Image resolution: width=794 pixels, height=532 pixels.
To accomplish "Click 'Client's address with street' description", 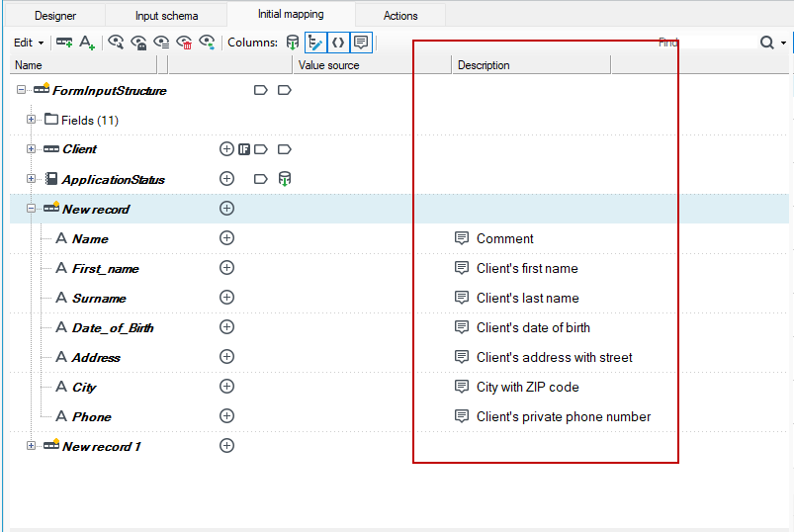I will click(555, 357).
